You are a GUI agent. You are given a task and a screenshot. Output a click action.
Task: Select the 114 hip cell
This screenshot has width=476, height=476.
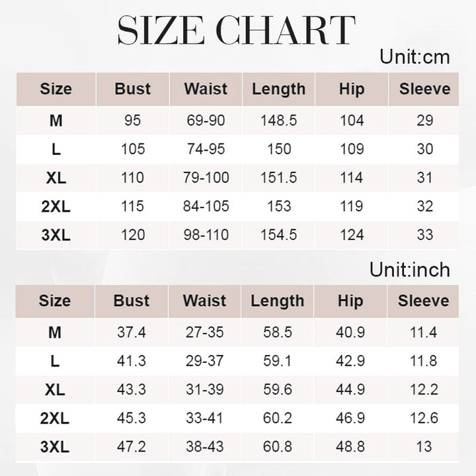coord(351,178)
